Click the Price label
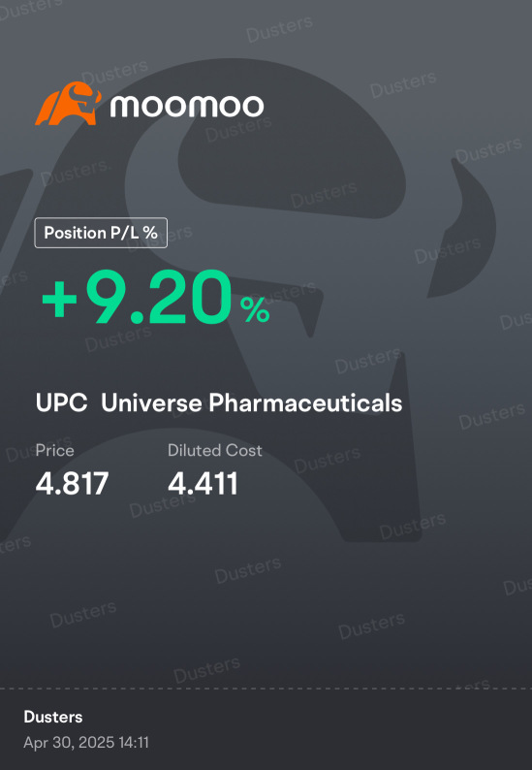This screenshot has width=532, height=770. click(54, 450)
